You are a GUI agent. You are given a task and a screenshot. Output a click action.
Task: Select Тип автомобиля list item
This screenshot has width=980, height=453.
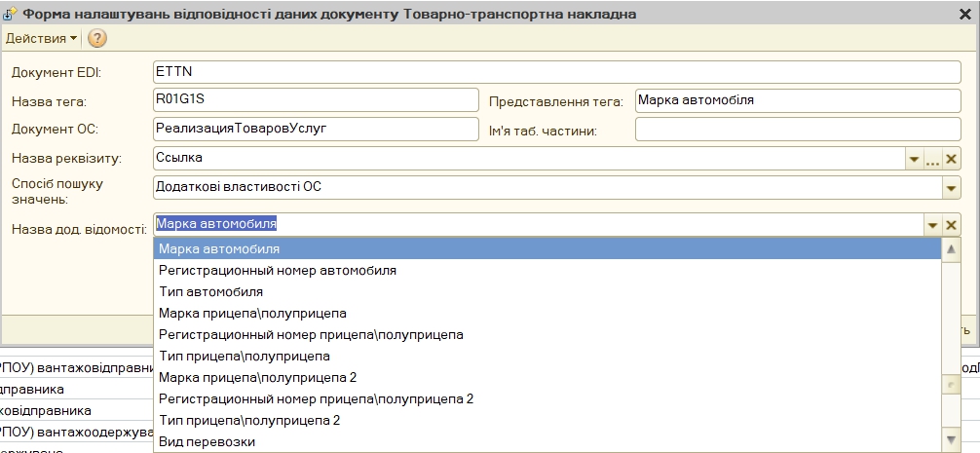point(547,292)
